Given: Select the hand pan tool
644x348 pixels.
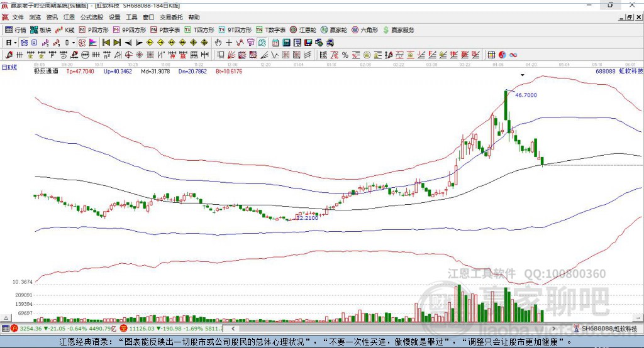Looking at the screenshot, I should [218, 43].
